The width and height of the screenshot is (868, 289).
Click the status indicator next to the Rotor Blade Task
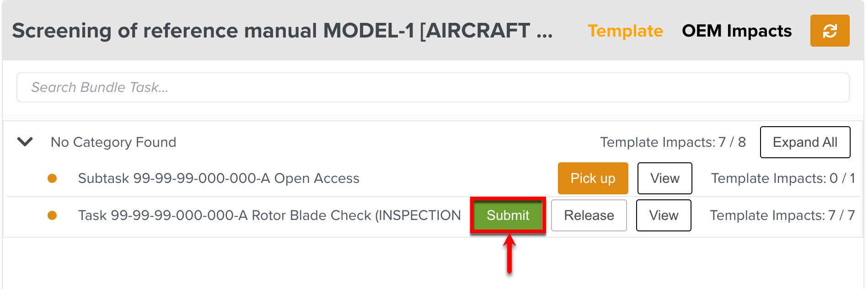(52, 215)
